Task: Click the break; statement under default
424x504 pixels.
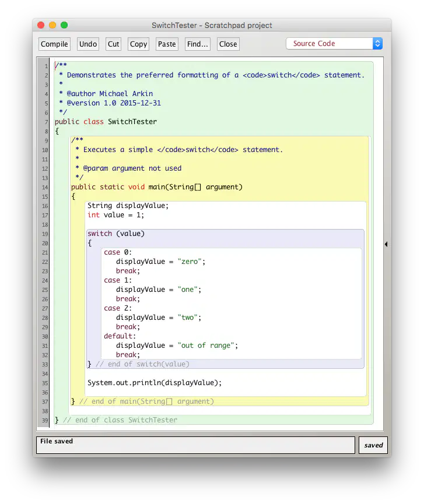Action: [x=128, y=354]
